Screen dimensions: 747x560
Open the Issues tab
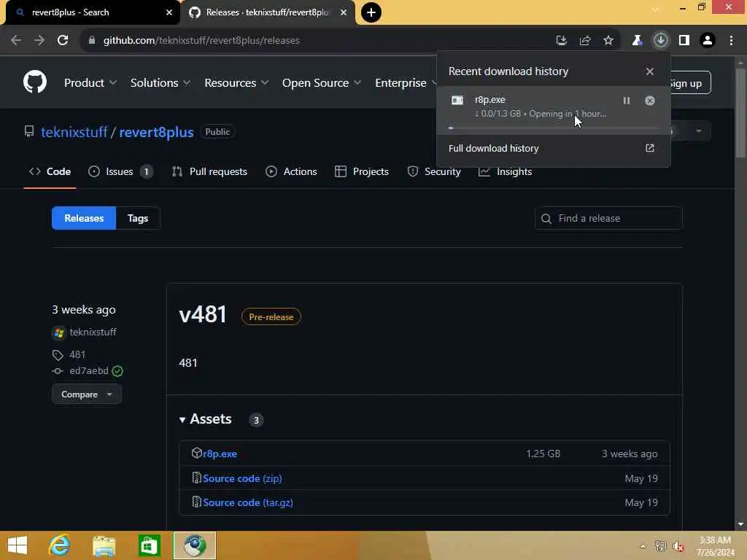tap(120, 171)
